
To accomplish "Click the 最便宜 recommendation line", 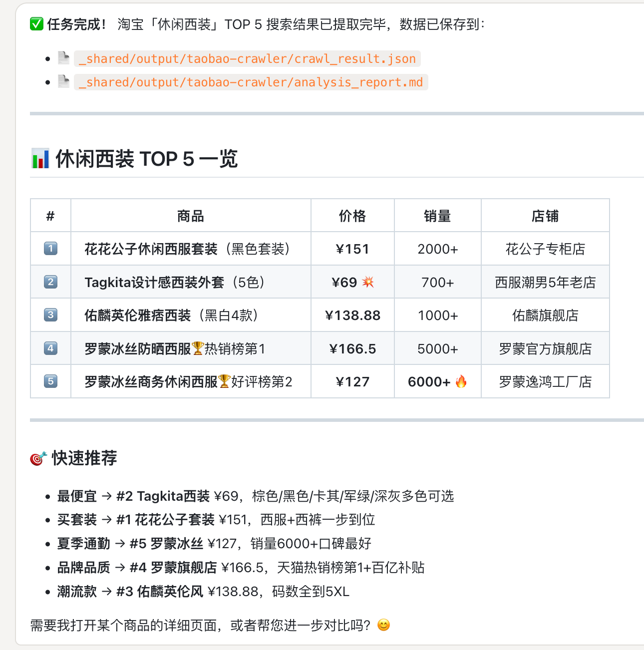I will (x=256, y=496).
